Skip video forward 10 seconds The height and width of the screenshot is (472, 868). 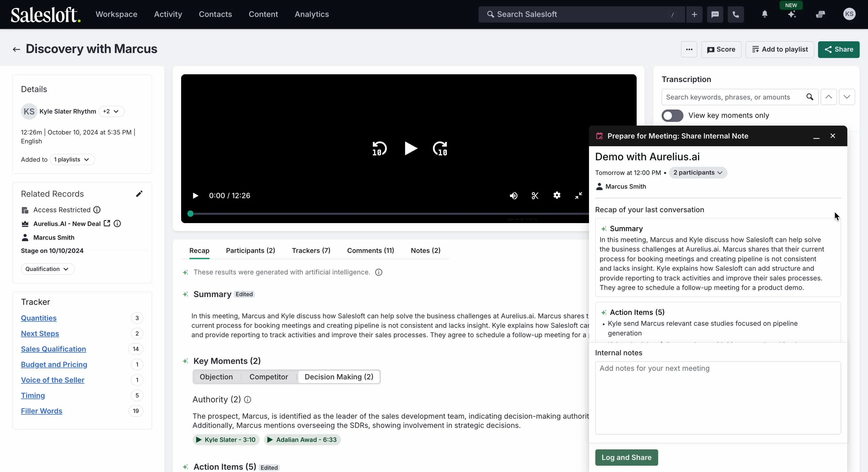pyautogui.click(x=440, y=149)
